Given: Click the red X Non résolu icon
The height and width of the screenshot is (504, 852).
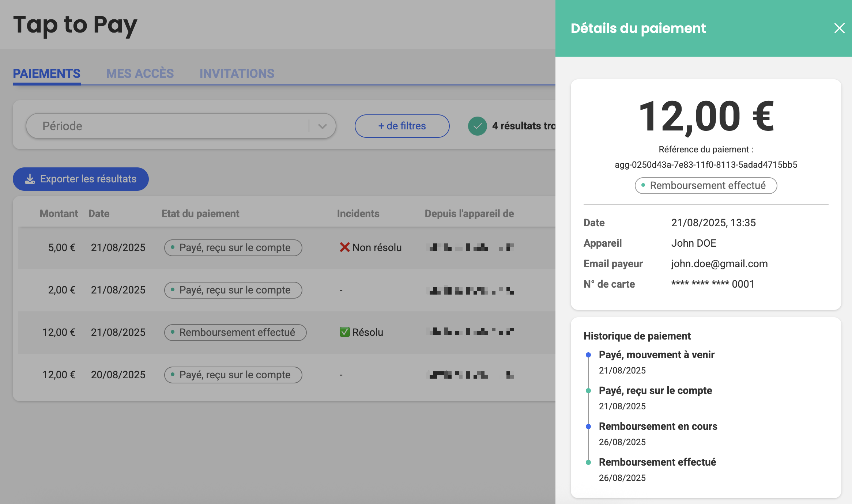Looking at the screenshot, I should point(344,247).
